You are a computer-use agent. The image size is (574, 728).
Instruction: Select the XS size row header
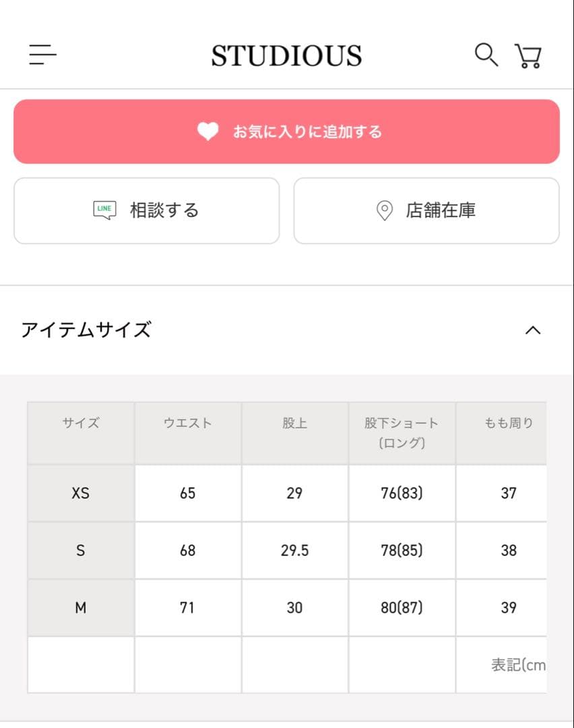81,493
